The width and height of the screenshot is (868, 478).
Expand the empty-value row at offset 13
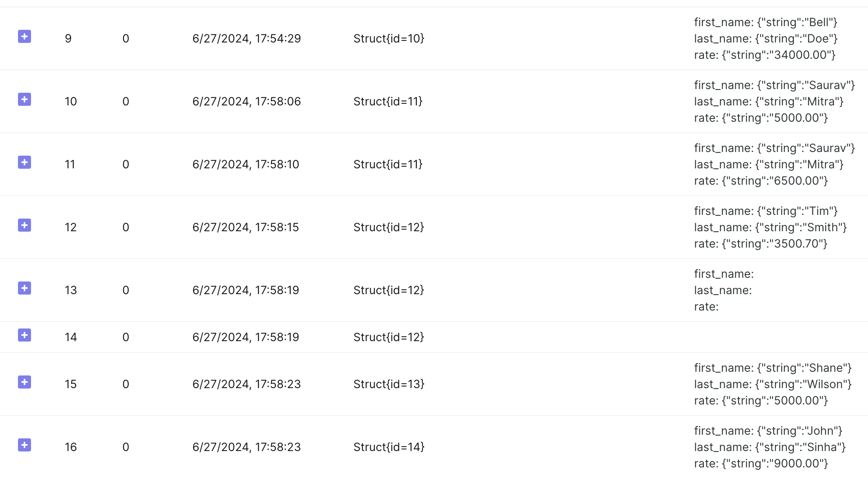click(24, 288)
